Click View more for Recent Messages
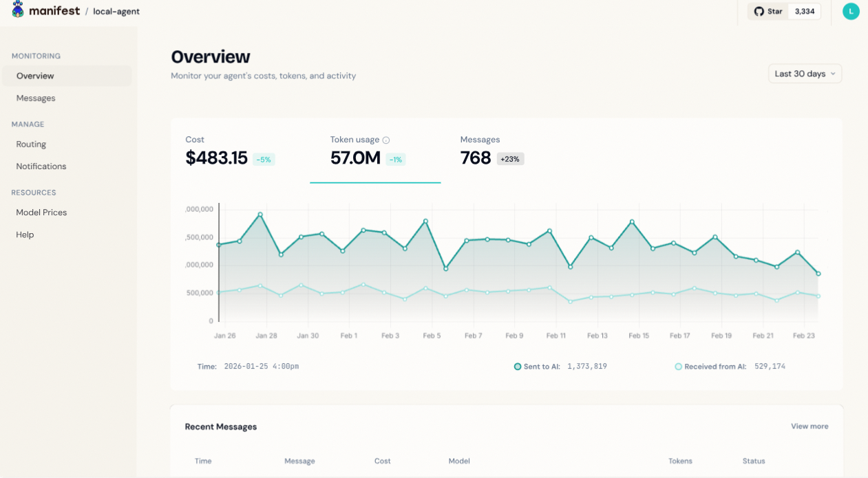868x478 pixels. tap(809, 426)
